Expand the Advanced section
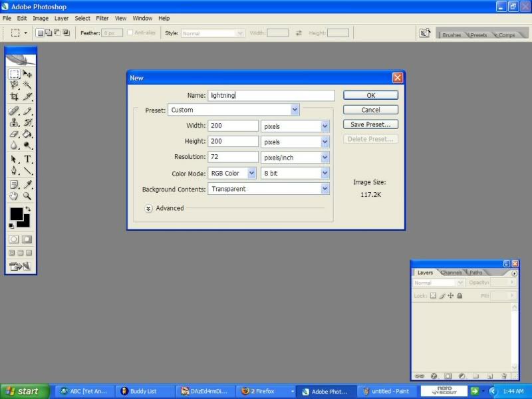 [148, 208]
